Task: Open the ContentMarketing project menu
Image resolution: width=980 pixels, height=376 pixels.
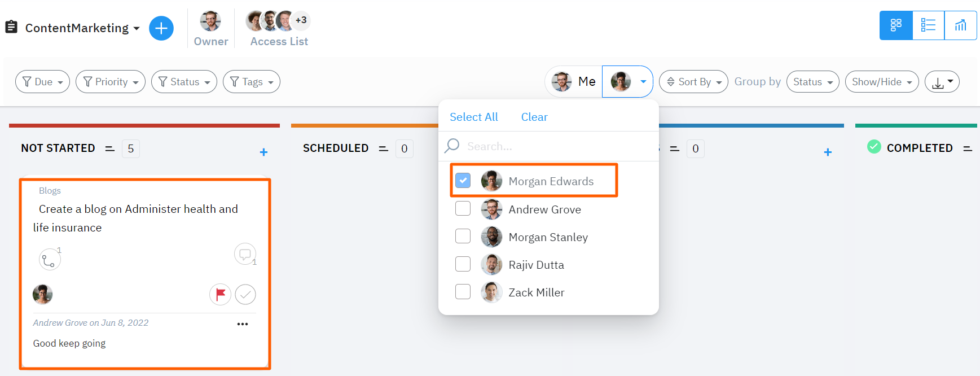Action: click(136, 28)
